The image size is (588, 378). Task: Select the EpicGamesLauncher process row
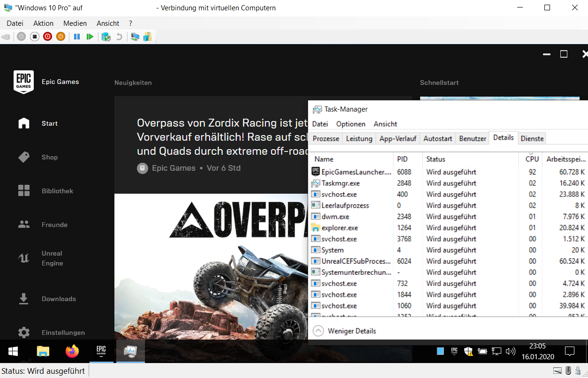point(449,172)
